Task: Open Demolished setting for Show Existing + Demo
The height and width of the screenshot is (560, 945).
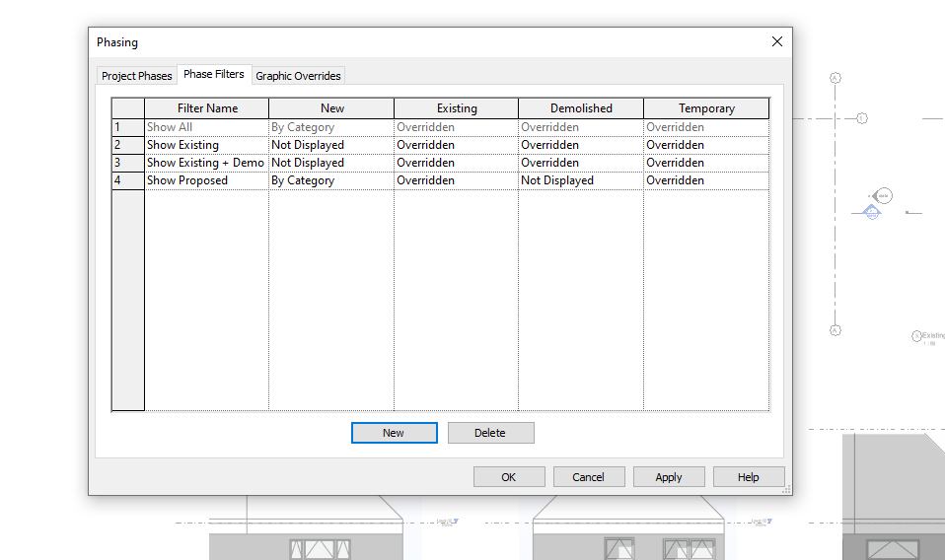Action: click(x=581, y=163)
